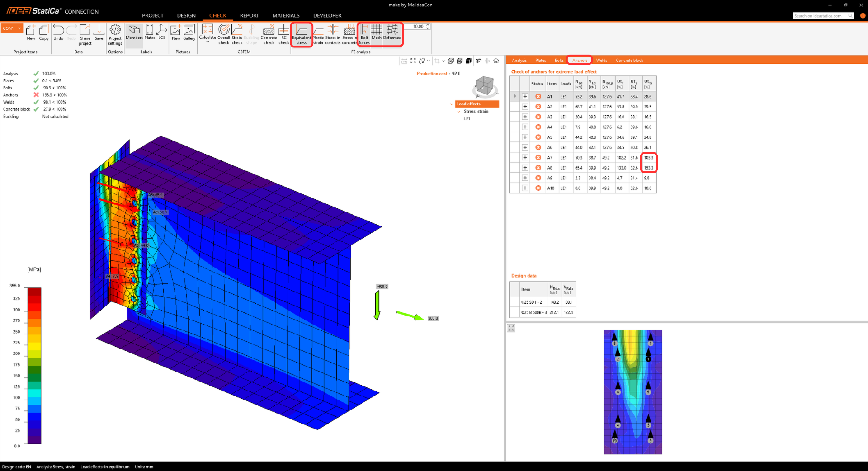Click the view cube navigator
This screenshot has height=471, width=868.
click(485, 86)
